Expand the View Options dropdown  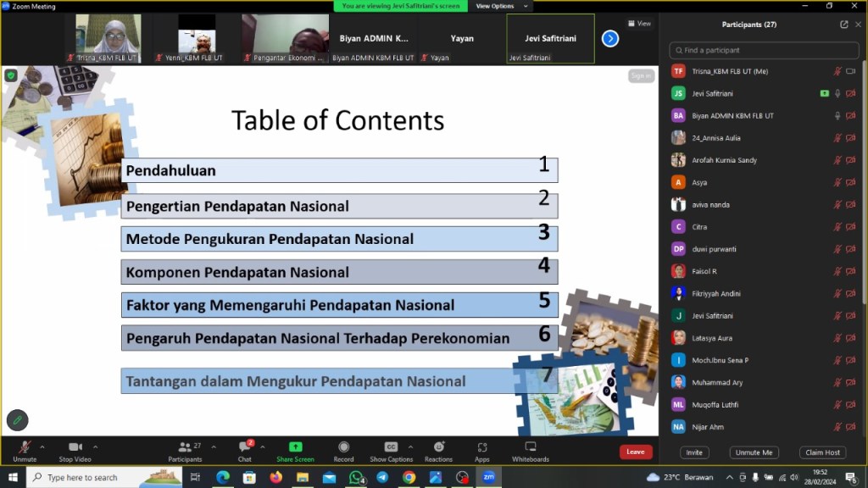pos(500,6)
